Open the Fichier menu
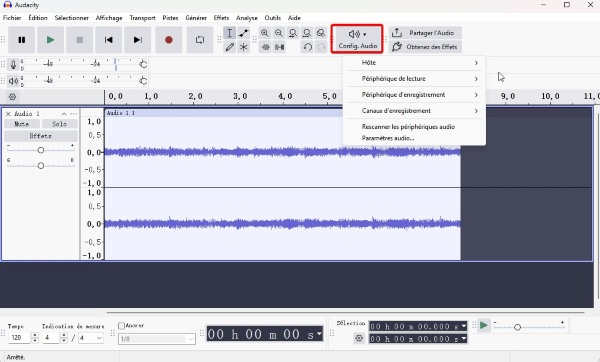 [12, 18]
